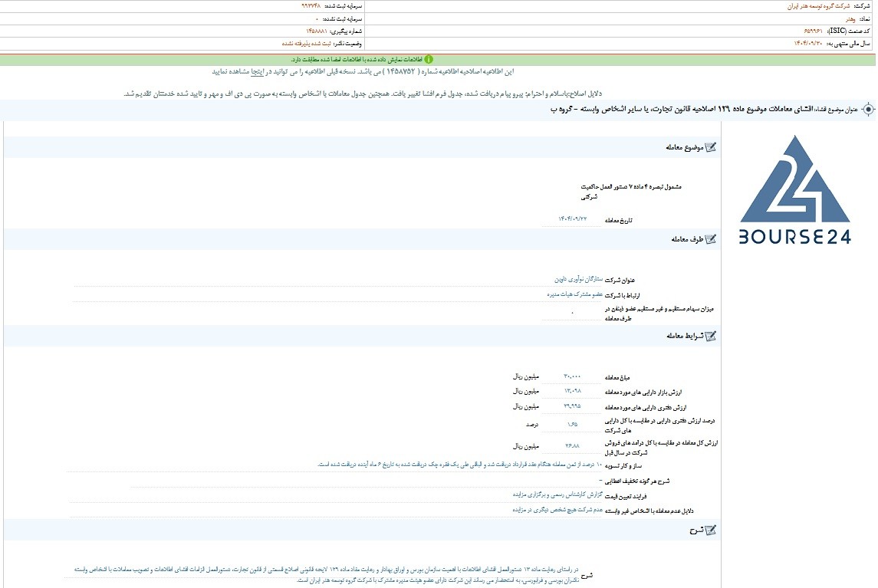Click the فرایند تعیین قیمت field label
This screenshot has width=878, height=588.
click(x=626, y=496)
